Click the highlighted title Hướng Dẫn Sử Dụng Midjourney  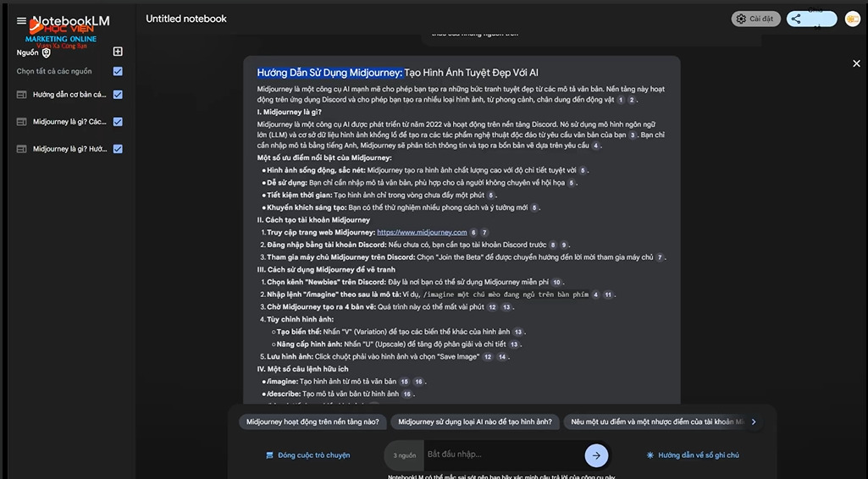click(x=330, y=73)
